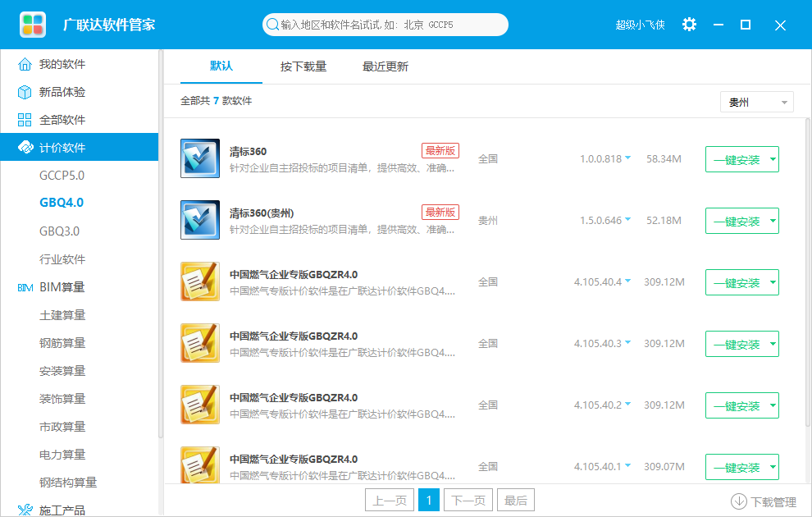Open install options arrow for version 4.105.40.4
This screenshot has height=517, width=812.
click(x=773, y=282)
